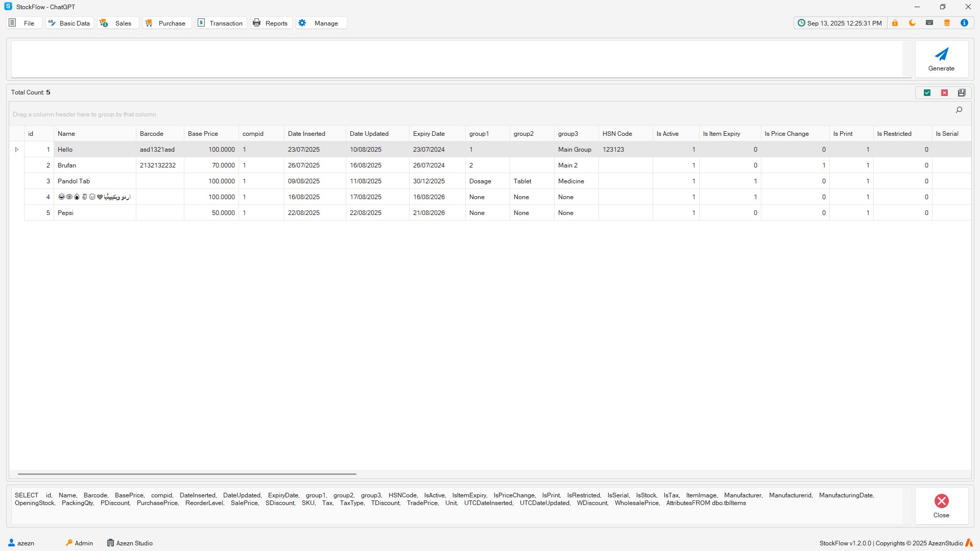
Task: Open the Reports menu
Action: [271, 23]
